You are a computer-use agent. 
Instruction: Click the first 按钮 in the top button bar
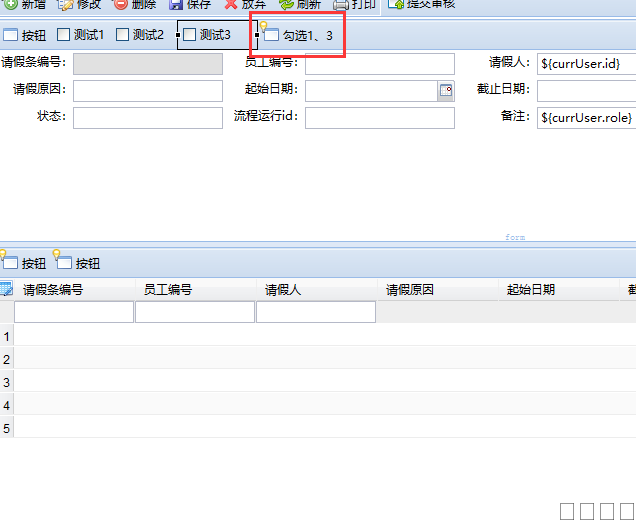tap(25, 36)
